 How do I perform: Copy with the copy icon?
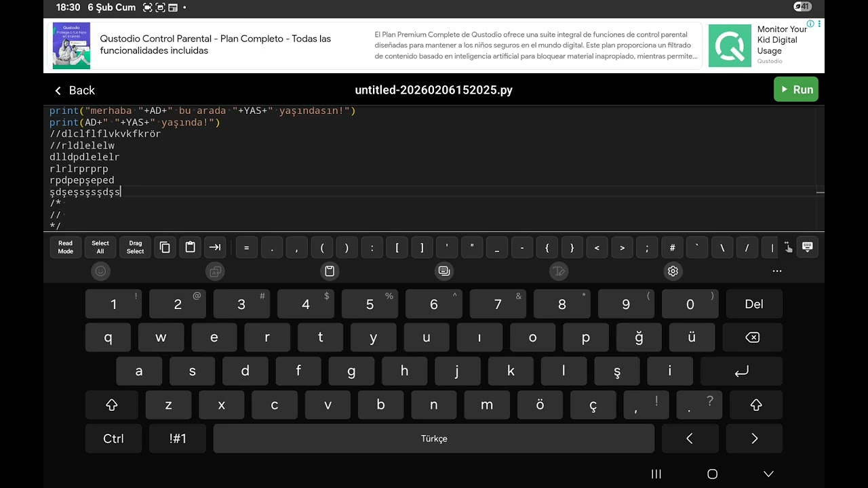pos(165,247)
